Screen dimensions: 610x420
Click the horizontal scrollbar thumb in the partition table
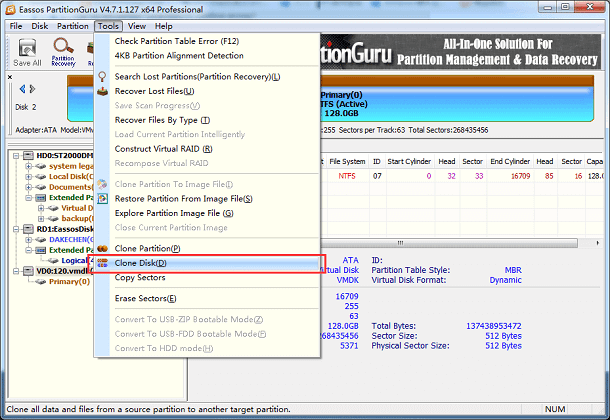point(449,243)
